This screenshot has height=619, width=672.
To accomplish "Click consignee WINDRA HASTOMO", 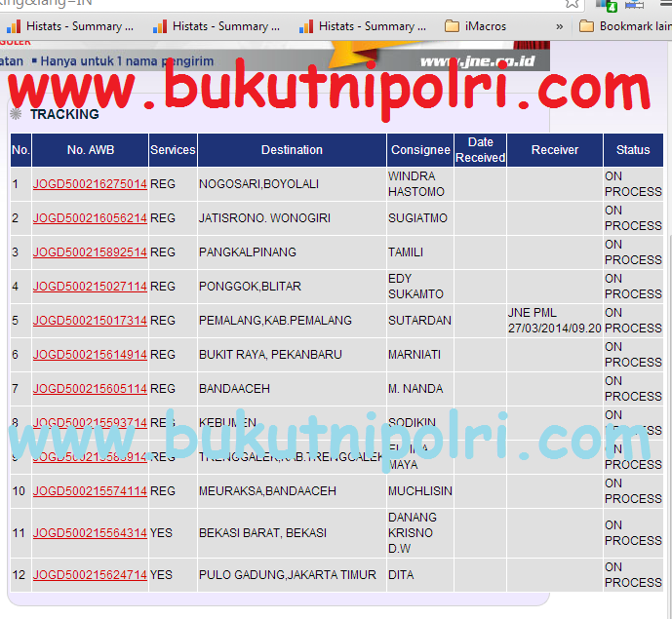I will [416, 184].
